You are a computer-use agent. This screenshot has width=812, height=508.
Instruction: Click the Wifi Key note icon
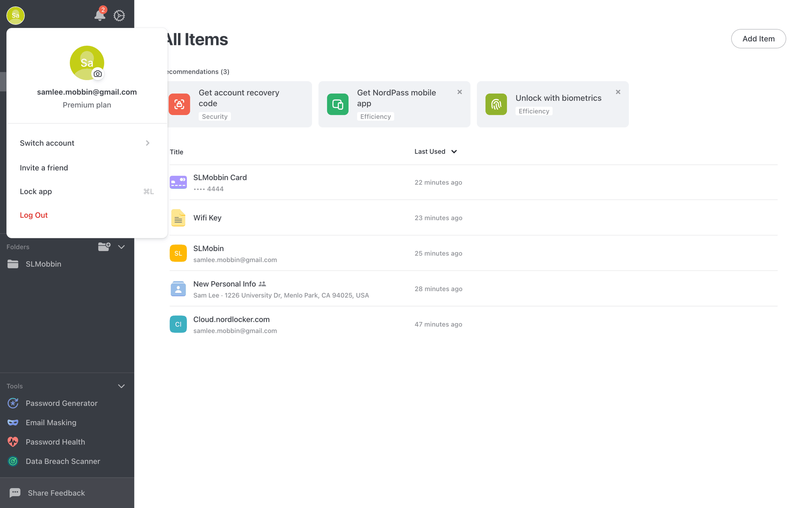[x=178, y=218]
